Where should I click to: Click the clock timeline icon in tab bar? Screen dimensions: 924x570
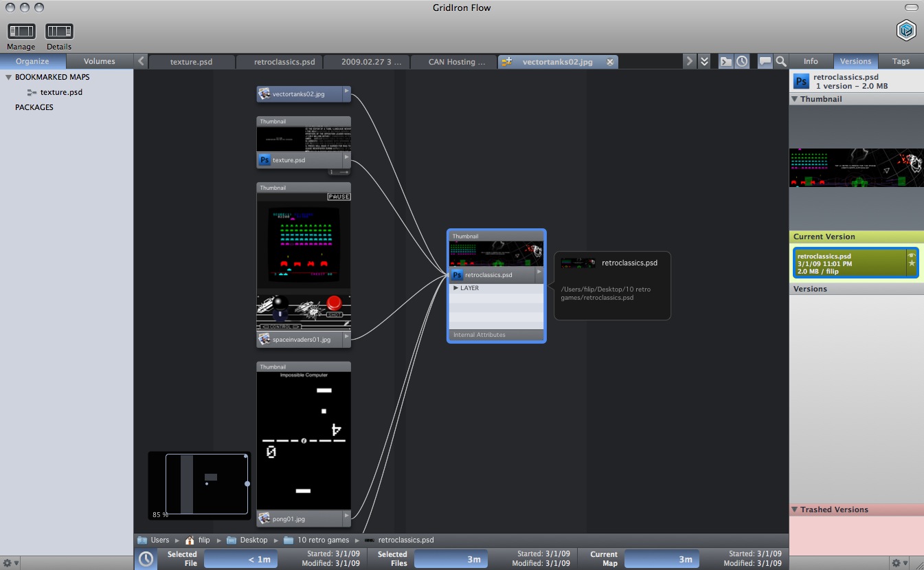[x=742, y=61]
